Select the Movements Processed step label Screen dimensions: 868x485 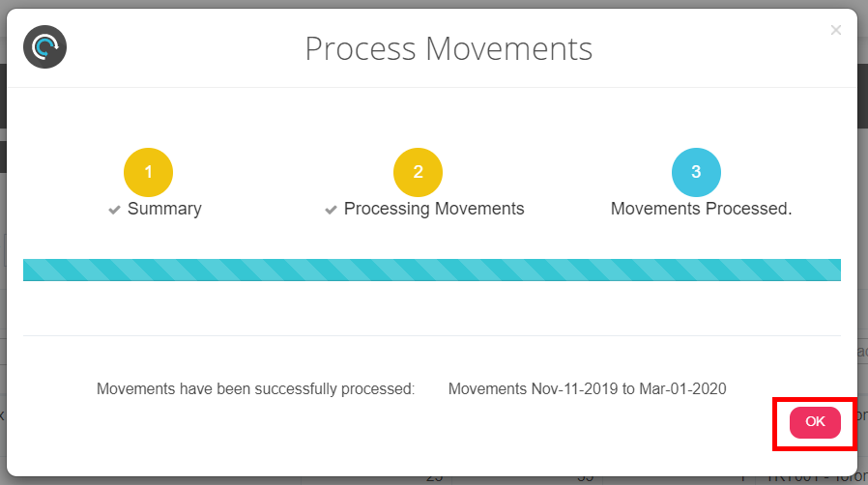701,209
